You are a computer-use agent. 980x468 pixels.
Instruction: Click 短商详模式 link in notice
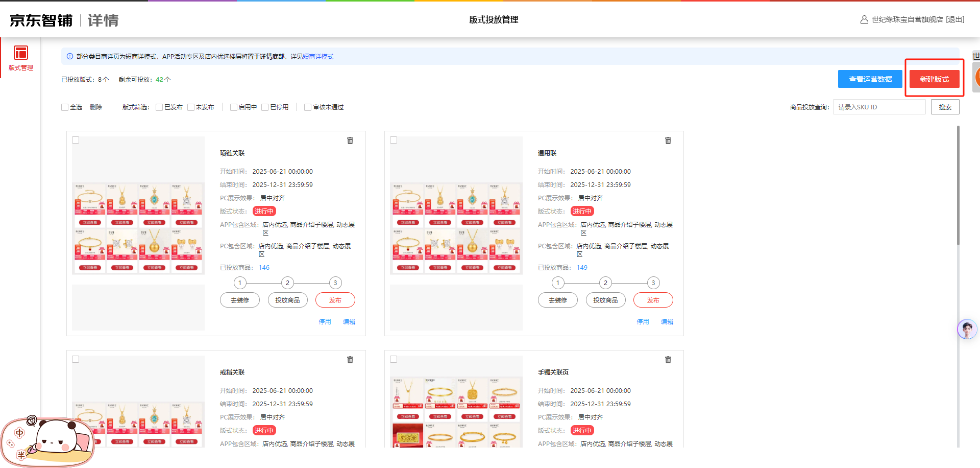pyautogui.click(x=318, y=57)
